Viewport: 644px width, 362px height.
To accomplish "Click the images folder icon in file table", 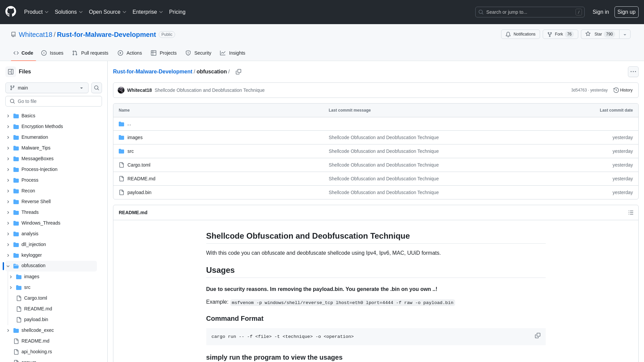I will tap(121, 137).
